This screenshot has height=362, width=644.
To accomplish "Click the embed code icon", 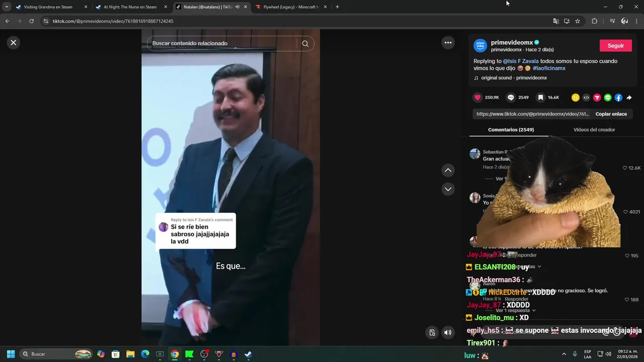I will click(586, 98).
